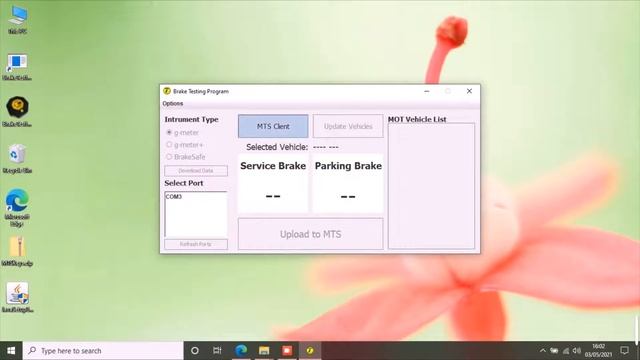Open the red app on the taskbar
640x360 pixels.
point(287,351)
